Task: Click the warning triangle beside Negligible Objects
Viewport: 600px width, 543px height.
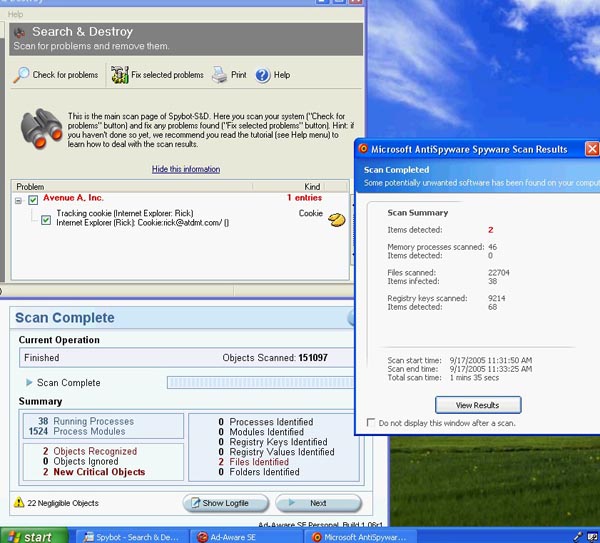Action: point(19,502)
